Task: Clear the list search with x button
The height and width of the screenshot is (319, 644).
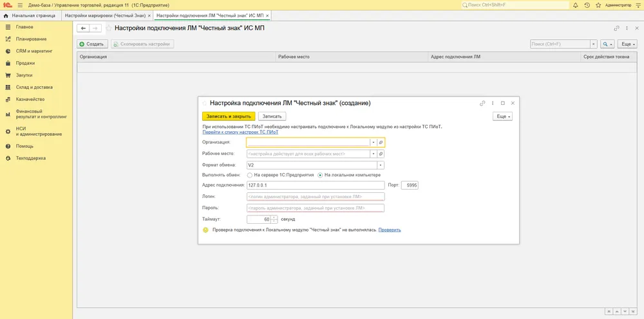Action: 594,44
